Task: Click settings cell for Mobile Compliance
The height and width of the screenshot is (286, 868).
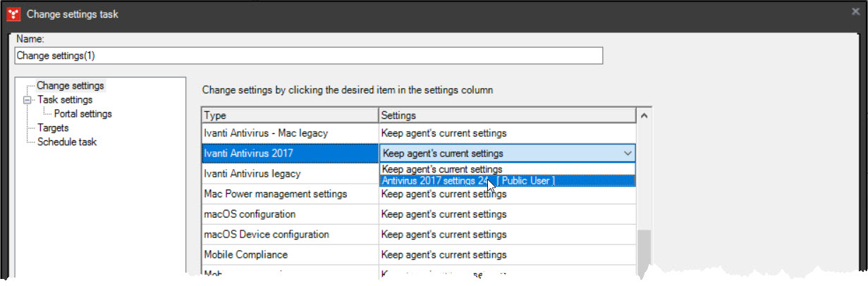Action: [506, 254]
